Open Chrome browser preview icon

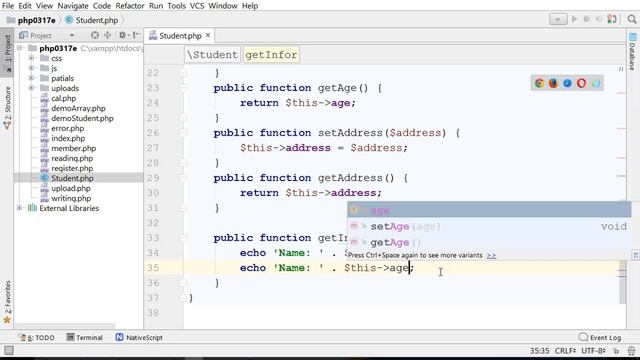click(539, 83)
